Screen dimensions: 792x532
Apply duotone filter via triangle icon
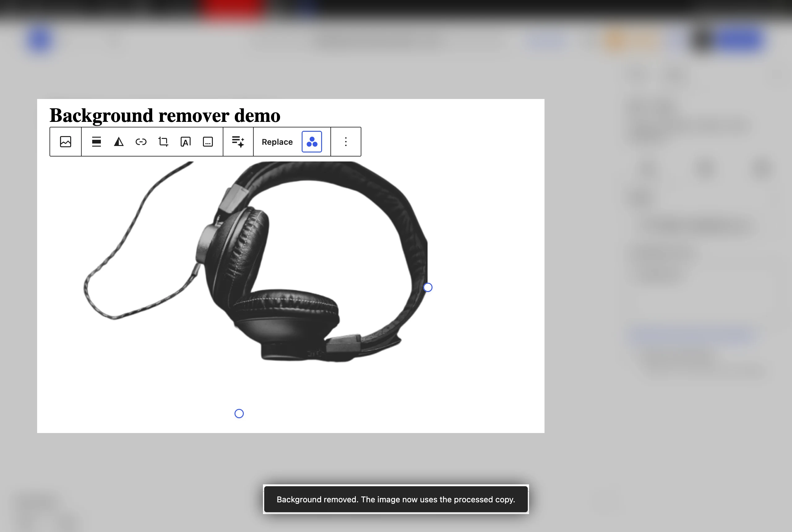[119, 142]
